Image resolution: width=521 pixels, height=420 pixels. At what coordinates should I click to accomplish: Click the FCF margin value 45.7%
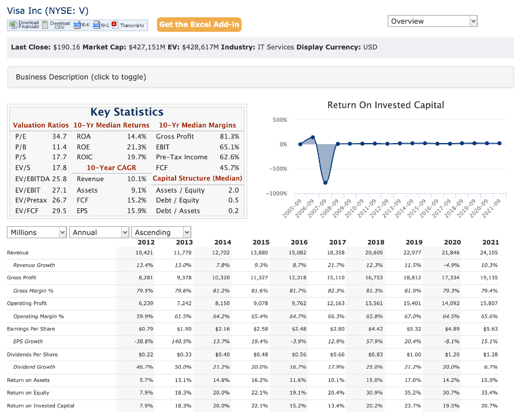pyautogui.click(x=229, y=168)
